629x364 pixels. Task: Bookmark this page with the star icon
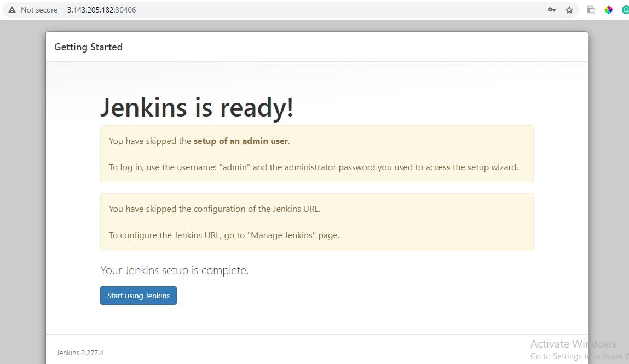click(569, 9)
